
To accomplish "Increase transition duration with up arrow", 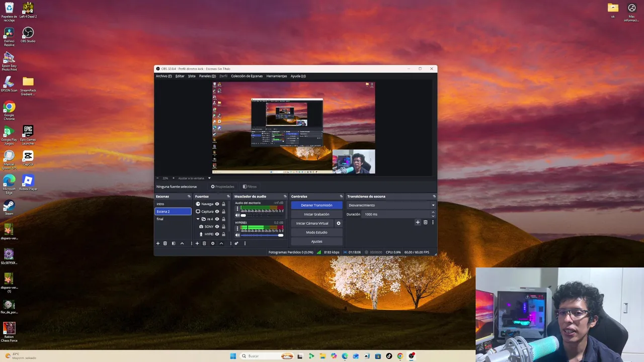I will [433, 213].
